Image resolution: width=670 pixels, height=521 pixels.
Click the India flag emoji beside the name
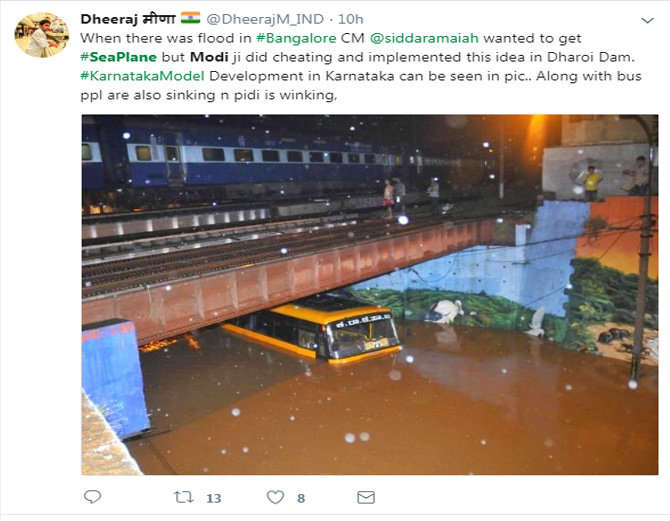tap(190, 18)
